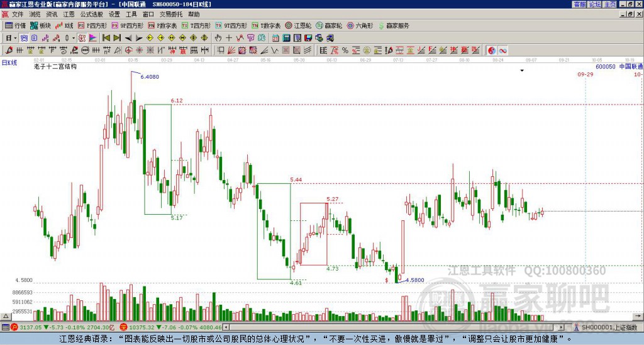Jump to first bar with skip-back icon
This screenshot has height=345, width=644.
106,38
